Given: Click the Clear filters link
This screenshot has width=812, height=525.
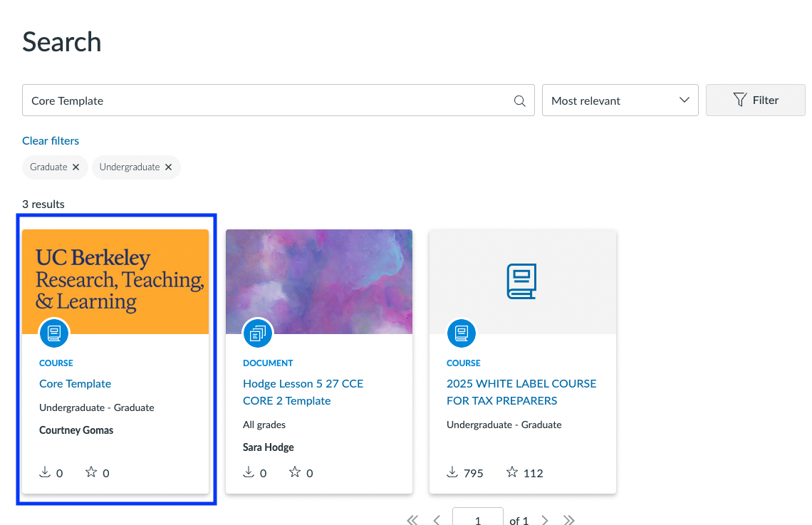Looking at the screenshot, I should (x=51, y=141).
